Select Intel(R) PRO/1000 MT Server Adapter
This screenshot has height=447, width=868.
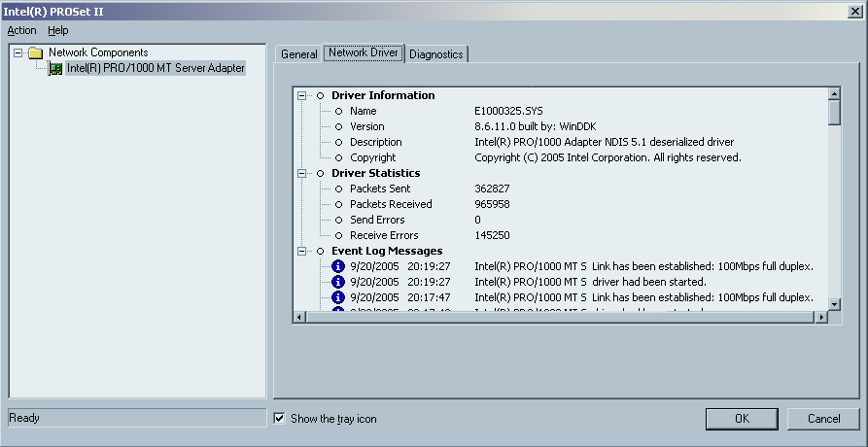(x=156, y=68)
